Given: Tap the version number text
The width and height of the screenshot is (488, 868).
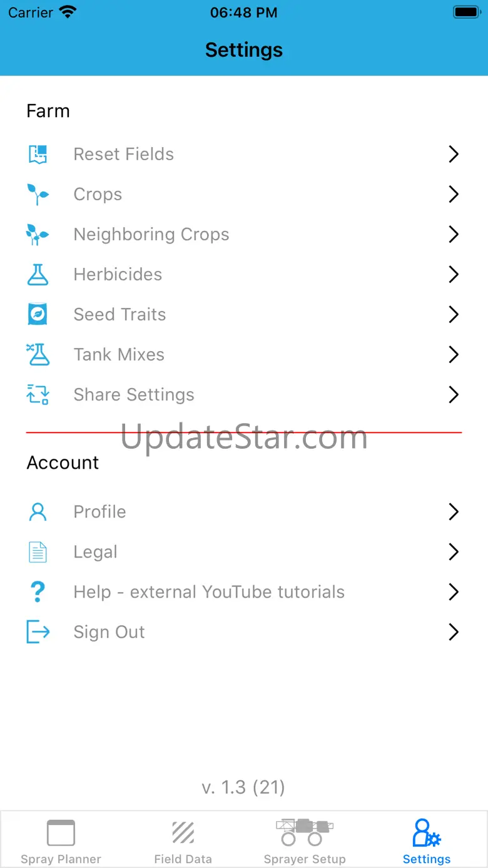Looking at the screenshot, I should [x=243, y=787].
